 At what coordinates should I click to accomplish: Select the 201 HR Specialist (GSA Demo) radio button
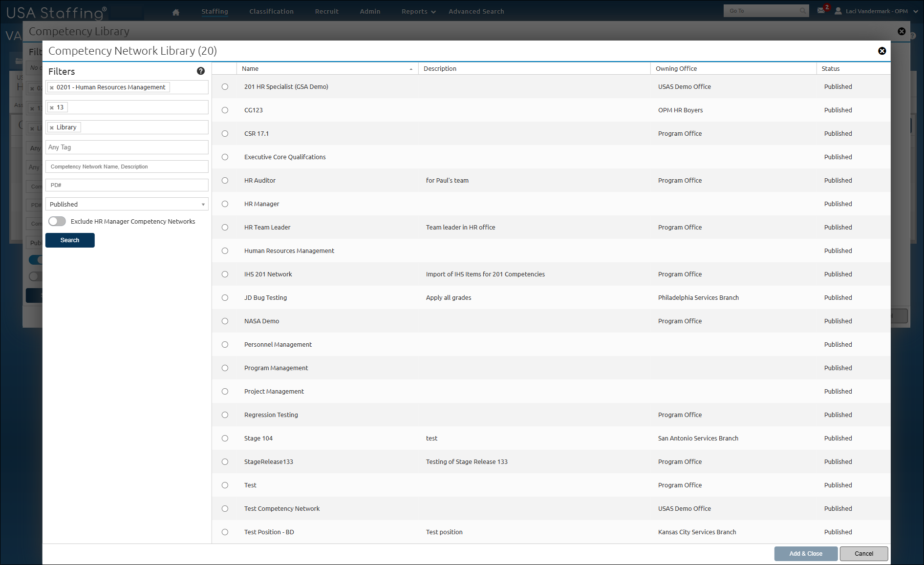pyautogui.click(x=225, y=86)
